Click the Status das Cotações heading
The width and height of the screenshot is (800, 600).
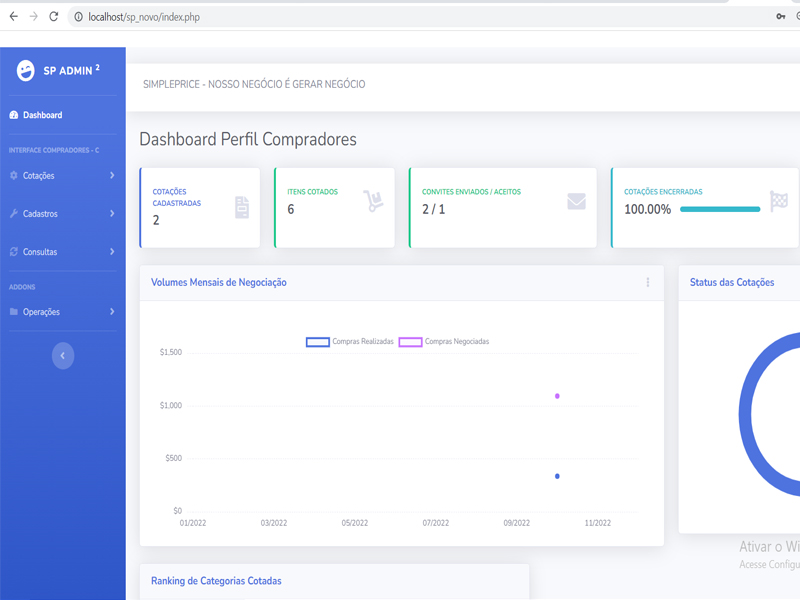pos(732,283)
